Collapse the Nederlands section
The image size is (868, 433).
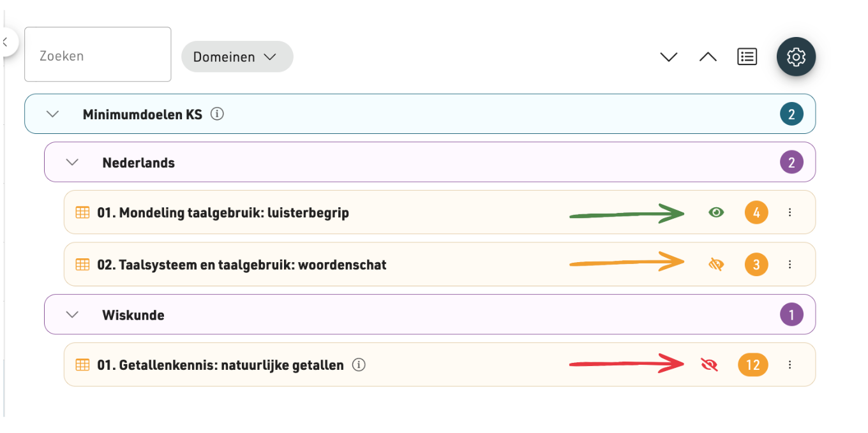(73, 162)
